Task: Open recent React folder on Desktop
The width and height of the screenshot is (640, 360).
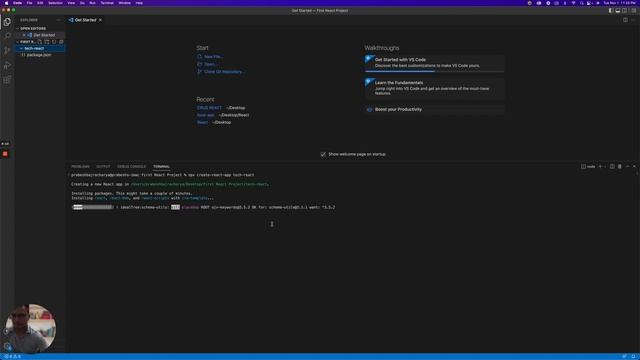Action: (202, 122)
